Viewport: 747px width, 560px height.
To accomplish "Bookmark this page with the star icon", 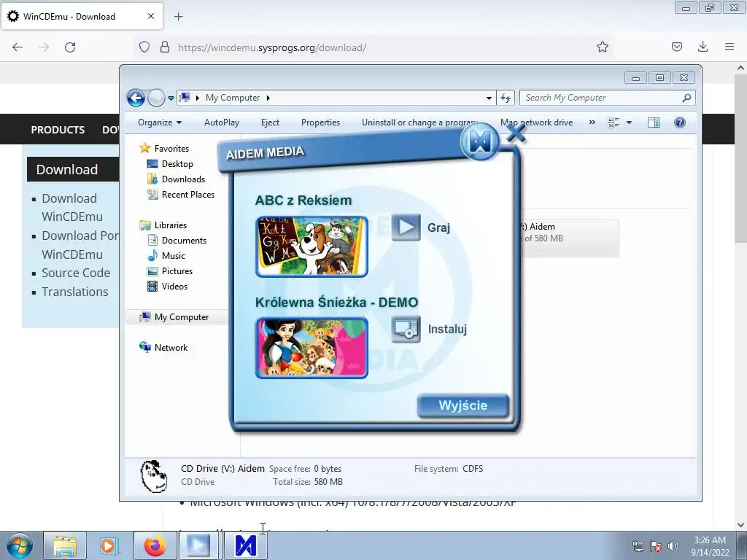I will tap(603, 47).
